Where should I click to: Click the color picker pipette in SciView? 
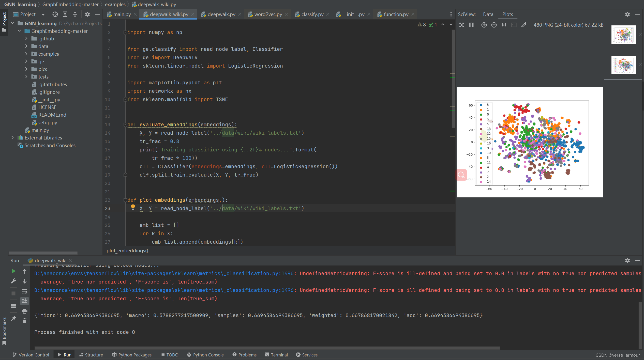(524, 25)
